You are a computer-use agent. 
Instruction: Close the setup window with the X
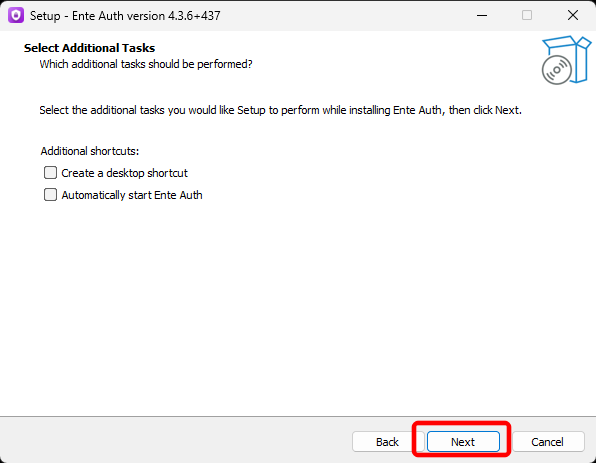pos(573,16)
